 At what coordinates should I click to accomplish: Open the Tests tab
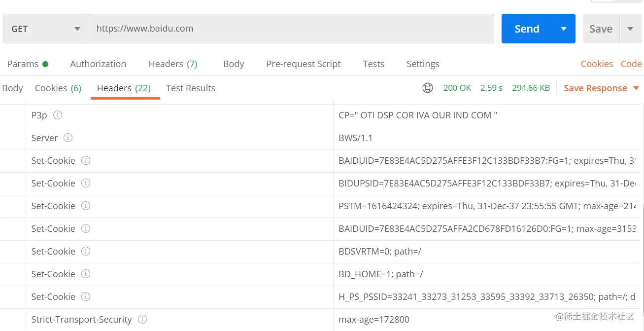pos(373,64)
